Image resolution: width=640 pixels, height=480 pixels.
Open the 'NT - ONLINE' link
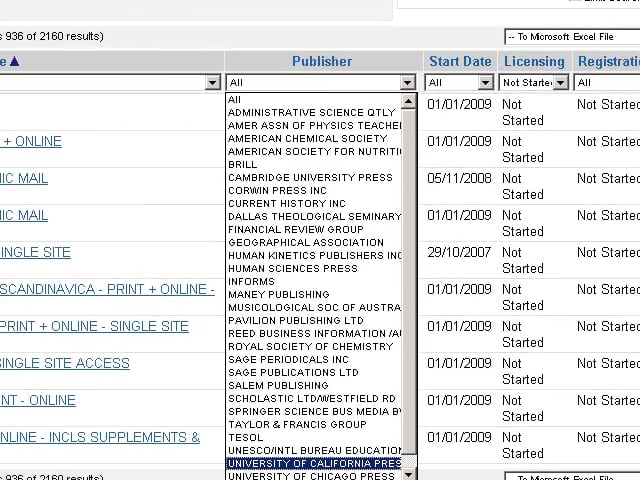click(x=38, y=400)
